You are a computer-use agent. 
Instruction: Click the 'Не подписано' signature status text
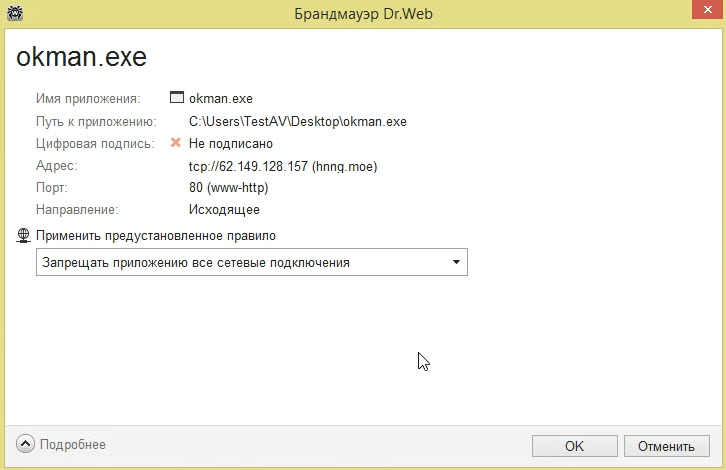230,144
